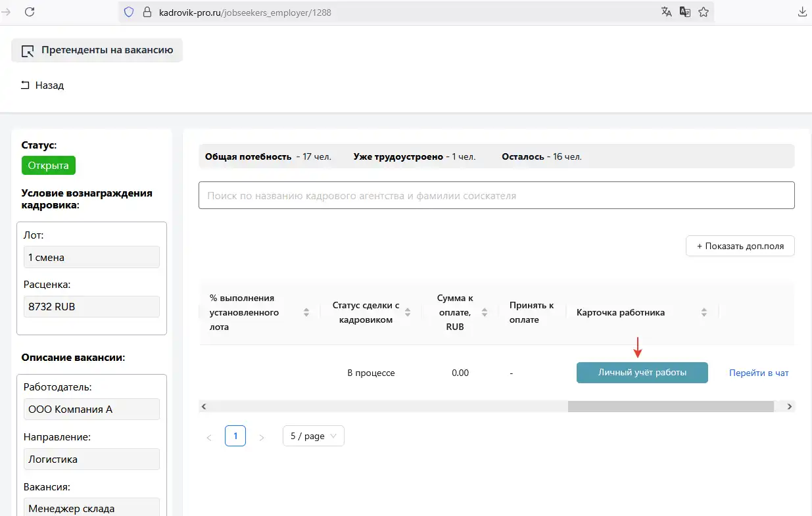Follow the Перейти в чат link
Viewport: 812px width, 516px height.
(x=758, y=373)
